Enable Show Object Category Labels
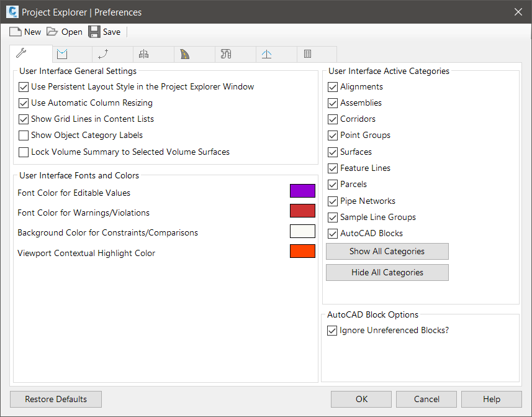The image size is (532, 417). click(24, 135)
